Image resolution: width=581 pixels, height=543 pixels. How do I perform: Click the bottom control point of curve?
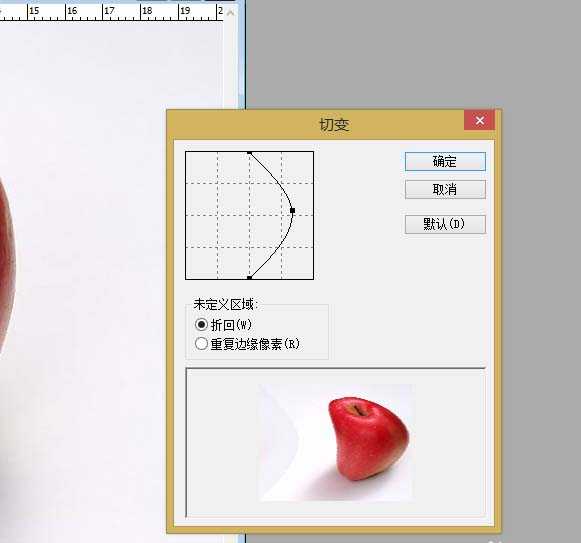pyautogui.click(x=249, y=278)
